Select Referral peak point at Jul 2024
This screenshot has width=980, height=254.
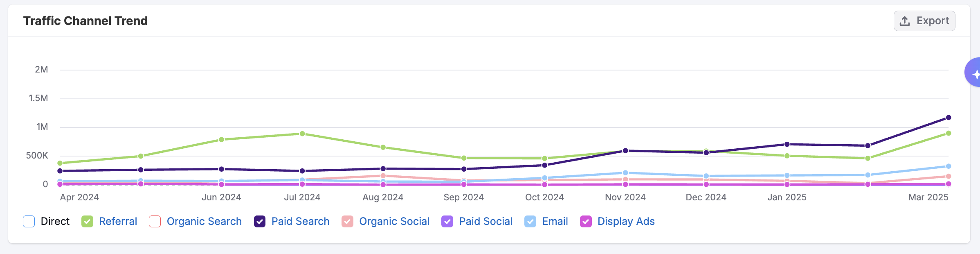(x=302, y=134)
